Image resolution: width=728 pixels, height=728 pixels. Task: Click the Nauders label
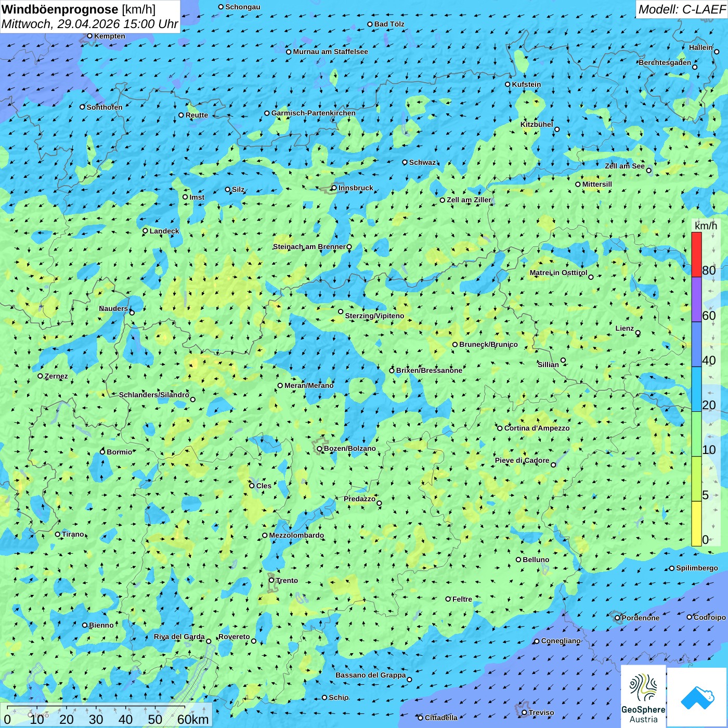pyautogui.click(x=113, y=308)
